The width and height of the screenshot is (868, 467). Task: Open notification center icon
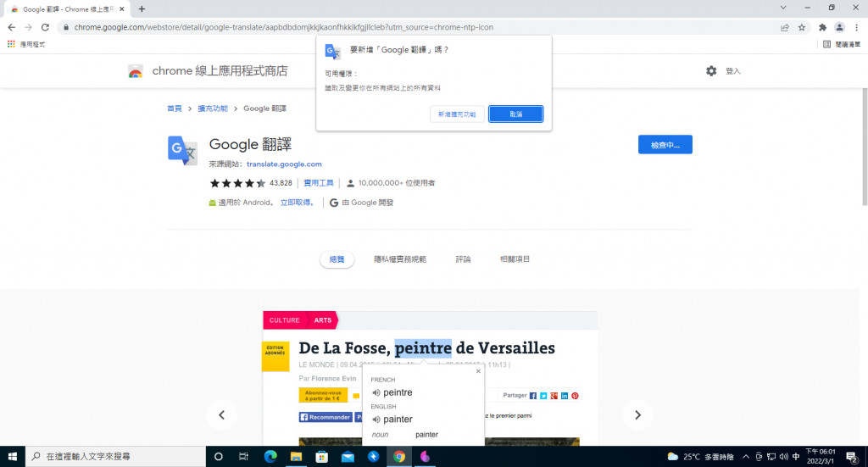852,457
